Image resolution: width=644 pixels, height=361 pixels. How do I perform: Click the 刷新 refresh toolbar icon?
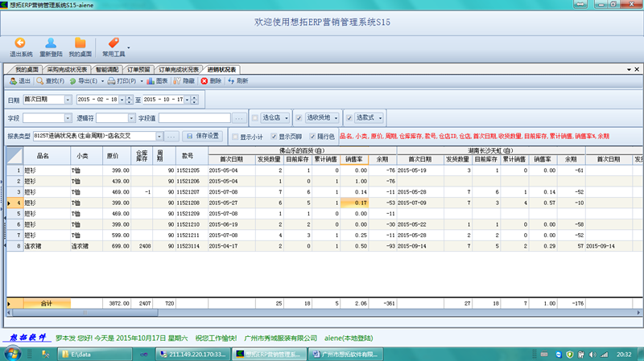tap(237, 81)
